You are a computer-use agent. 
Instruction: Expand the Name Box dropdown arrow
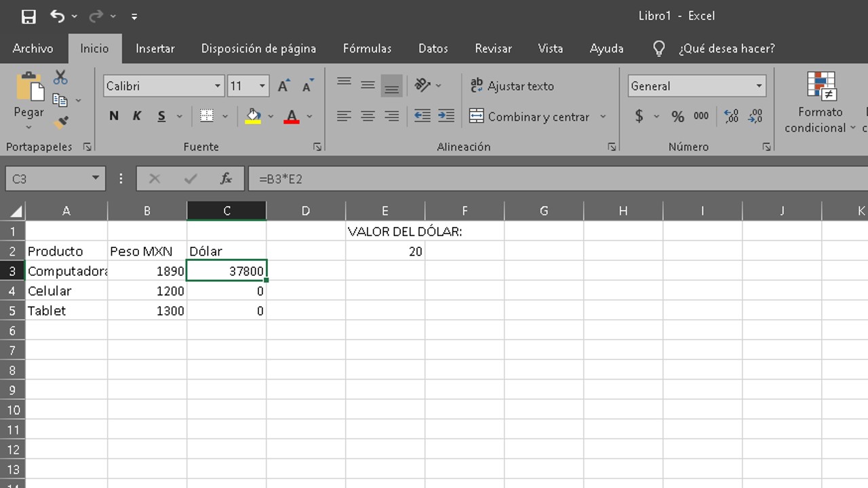tap(95, 179)
